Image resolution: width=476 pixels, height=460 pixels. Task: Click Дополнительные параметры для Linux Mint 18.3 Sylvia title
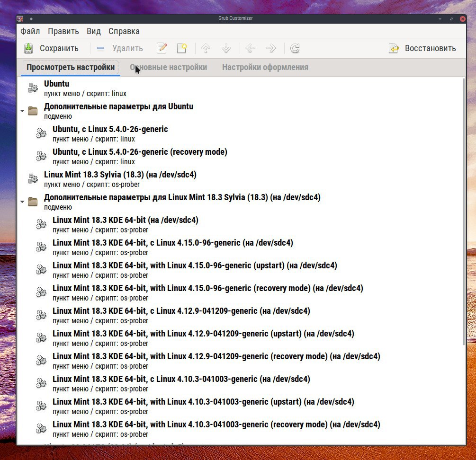click(x=182, y=197)
